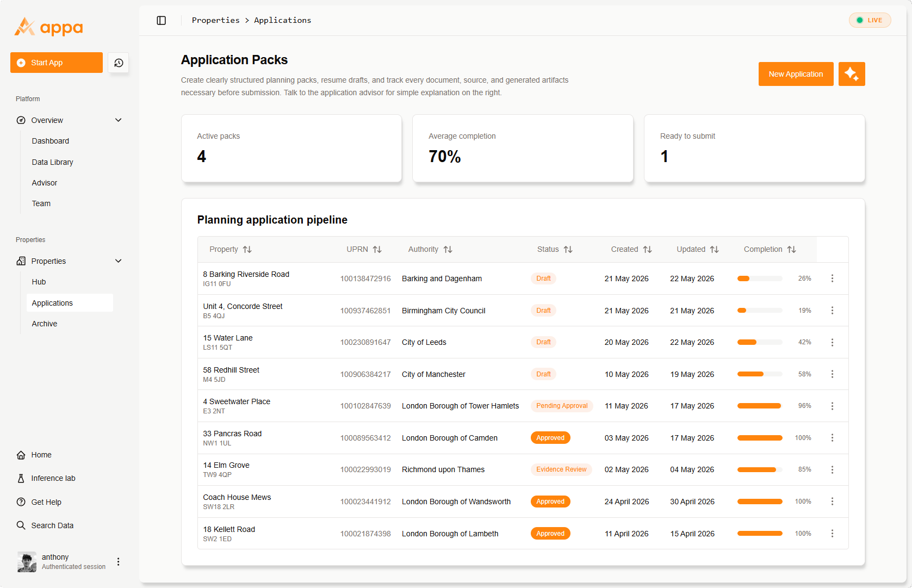
Task: Click the Get Help question icon
Action: point(21,502)
